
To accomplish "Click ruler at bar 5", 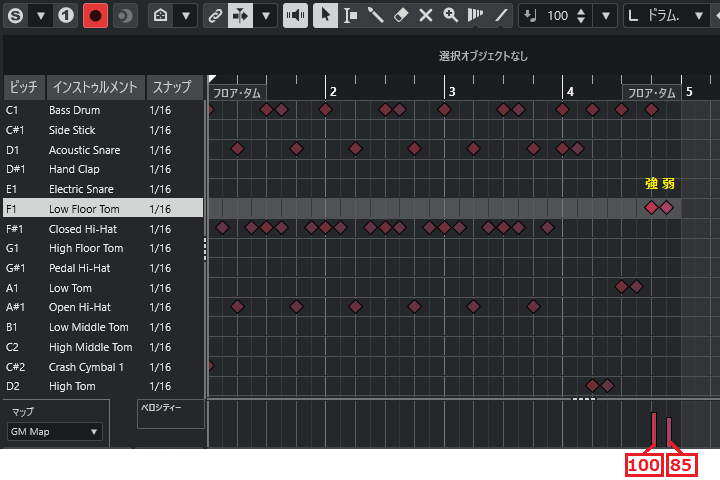I will pos(689,91).
